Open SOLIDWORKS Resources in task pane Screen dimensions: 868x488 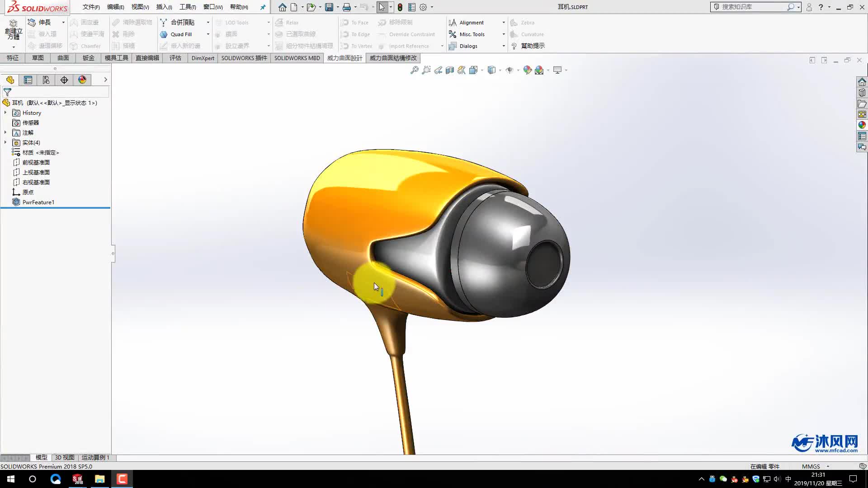[862, 82]
